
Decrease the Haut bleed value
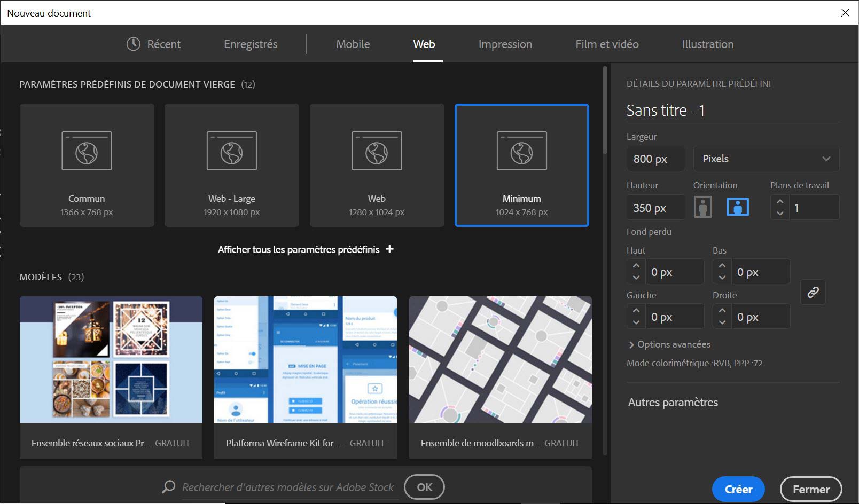coord(636,278)
